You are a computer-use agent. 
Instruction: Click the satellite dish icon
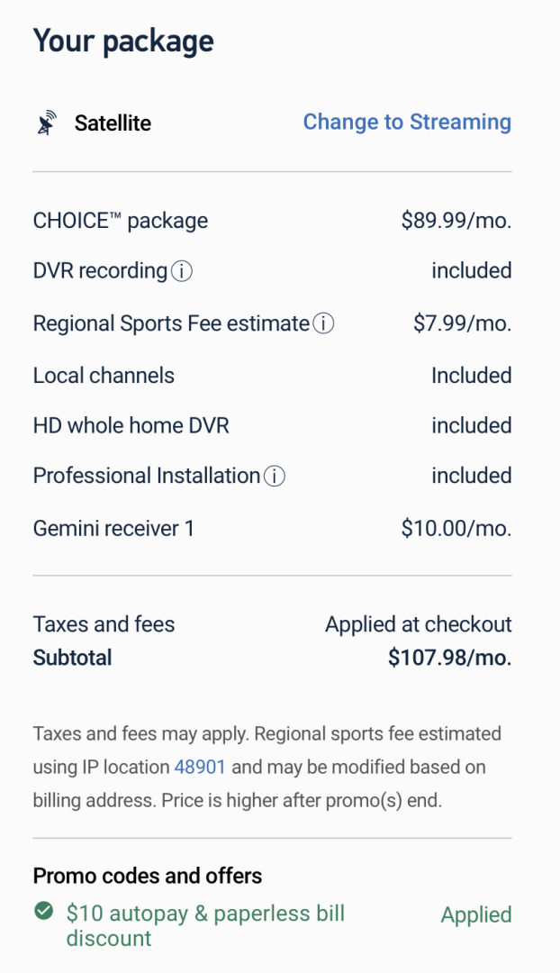[x=47, y=123]
